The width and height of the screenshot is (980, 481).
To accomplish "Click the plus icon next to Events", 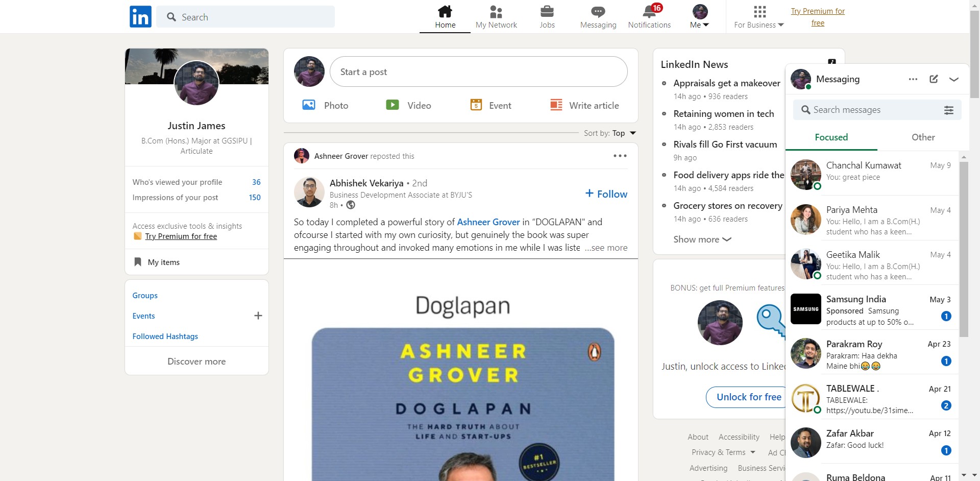I will click(258, 316).
